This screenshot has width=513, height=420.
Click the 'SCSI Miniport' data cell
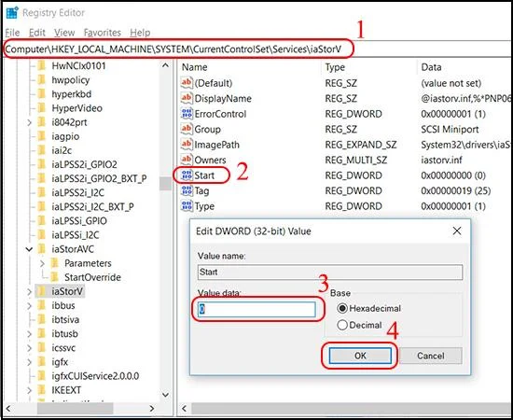pos(450,130)
